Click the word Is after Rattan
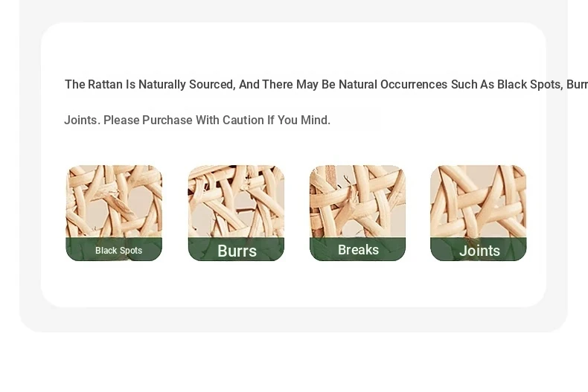 pos(130,84)
